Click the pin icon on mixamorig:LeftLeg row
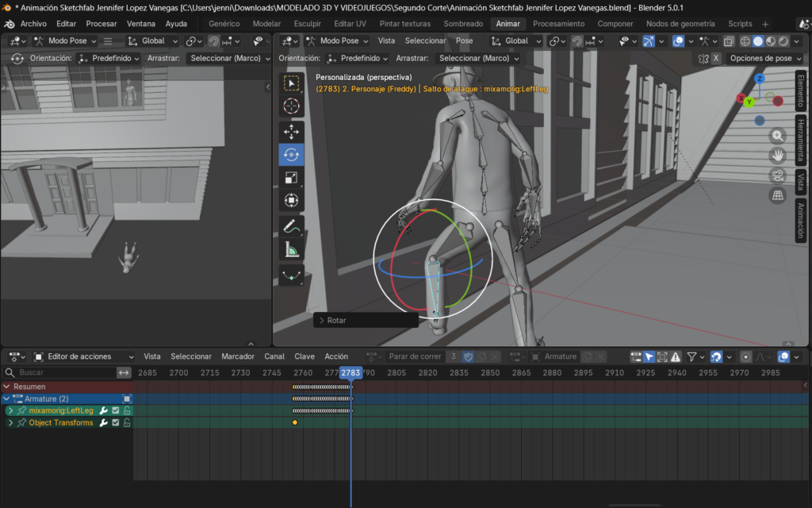812x508 pixels. tap(21, 410)
